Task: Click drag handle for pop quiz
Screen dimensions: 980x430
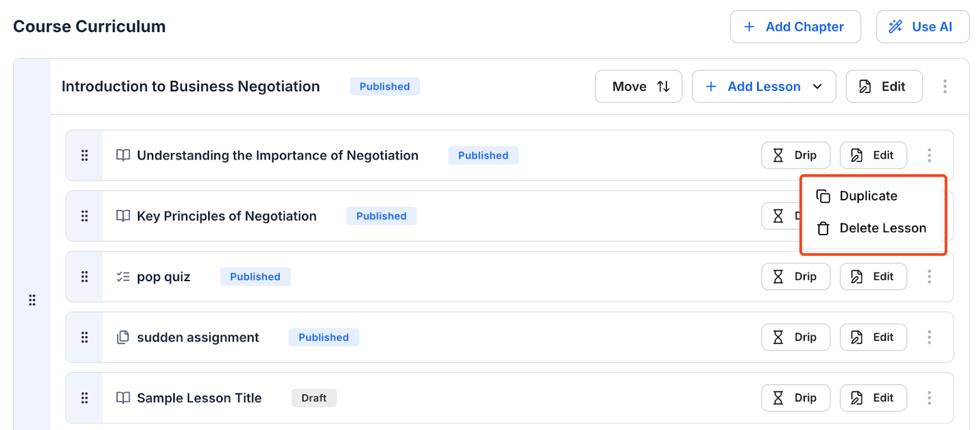Action: point(85,277)
